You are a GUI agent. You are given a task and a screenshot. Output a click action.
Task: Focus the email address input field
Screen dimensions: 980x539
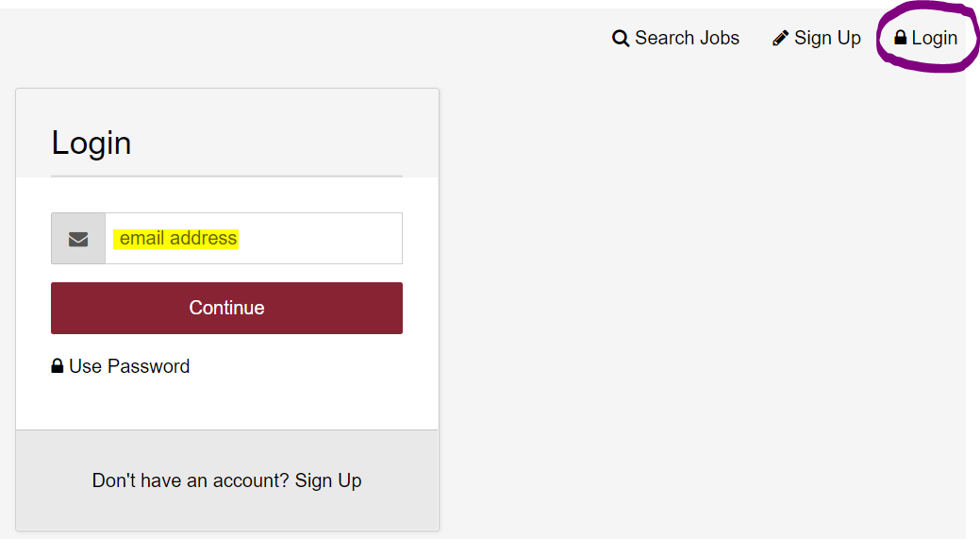pos(254,238)
